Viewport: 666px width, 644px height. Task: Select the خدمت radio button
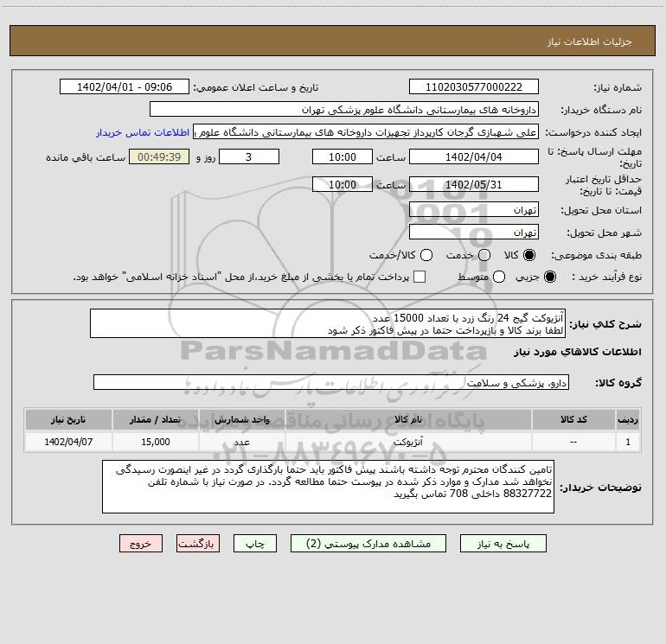[x=484, y=255]
